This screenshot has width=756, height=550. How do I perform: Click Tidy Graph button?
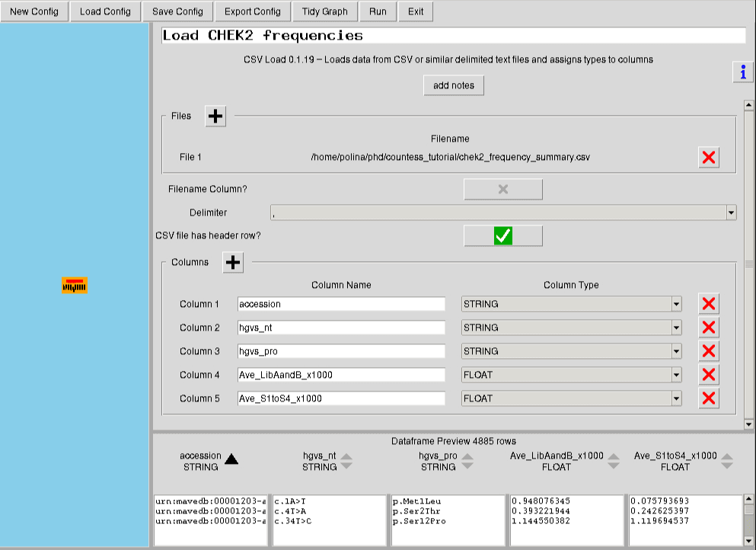pos(325,11)
